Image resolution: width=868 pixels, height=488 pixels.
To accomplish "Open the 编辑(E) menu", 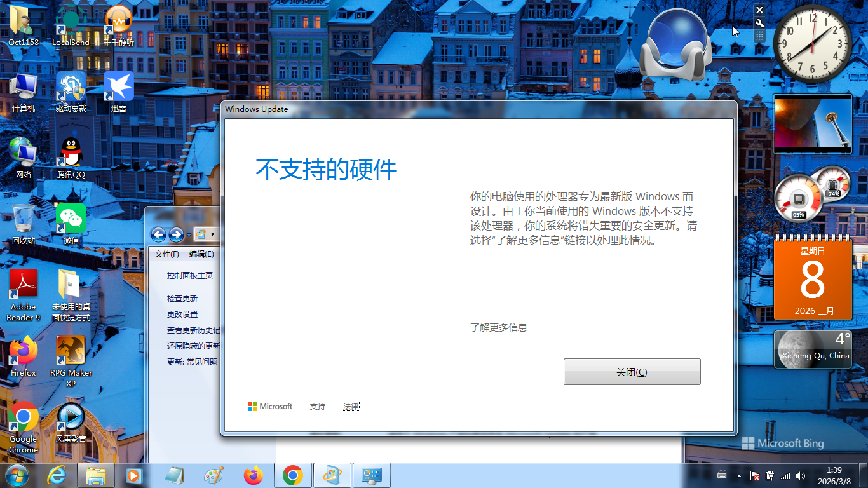I will 201,254.
